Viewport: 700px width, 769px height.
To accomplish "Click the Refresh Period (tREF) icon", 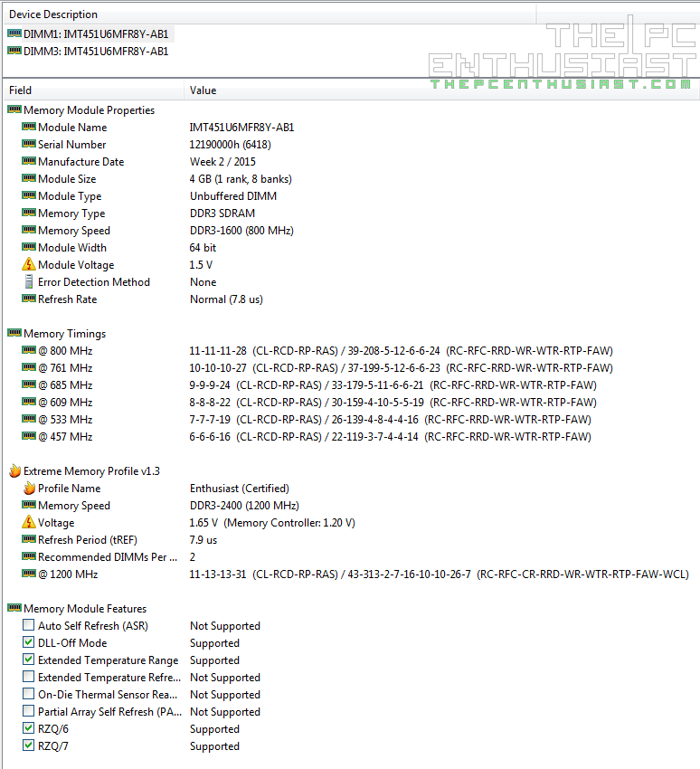I will [x=29, y=539].
